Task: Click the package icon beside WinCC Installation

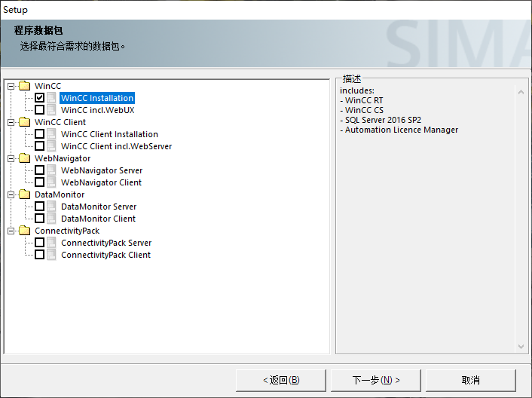Action: click(51, 98)
